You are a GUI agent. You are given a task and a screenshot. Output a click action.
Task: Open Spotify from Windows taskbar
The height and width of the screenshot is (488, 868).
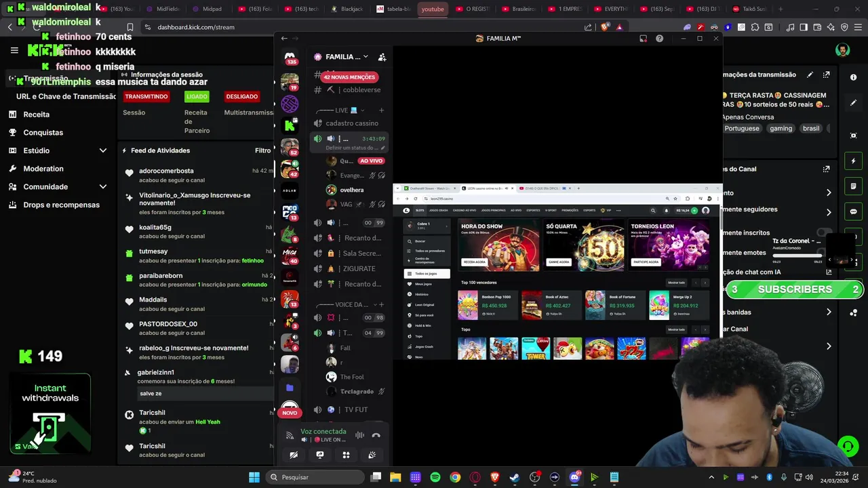tap(435, 477)
